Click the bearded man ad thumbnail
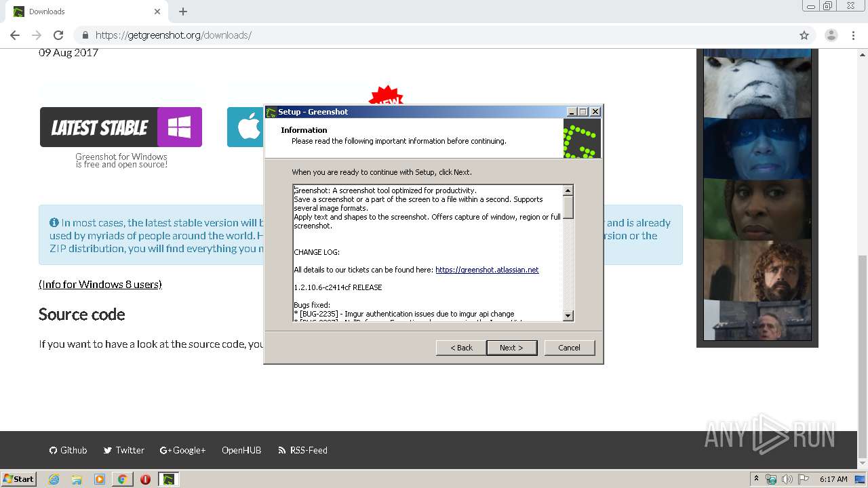This screenshot has width=868, height=488. [757, 270]
